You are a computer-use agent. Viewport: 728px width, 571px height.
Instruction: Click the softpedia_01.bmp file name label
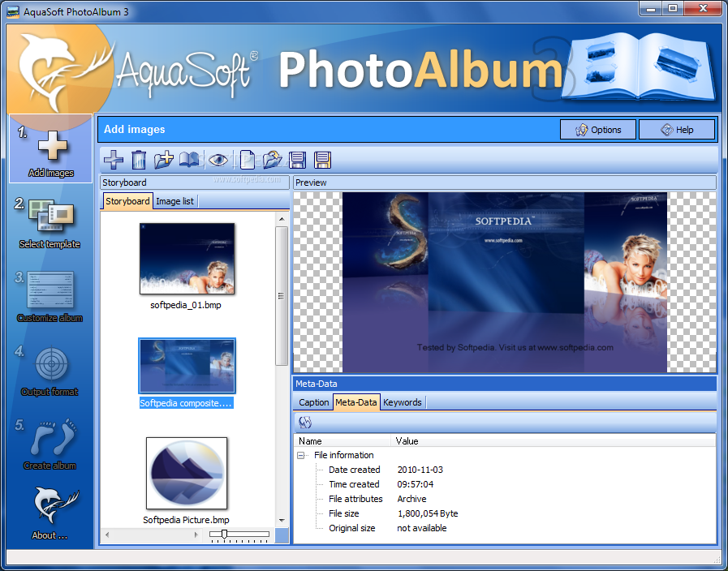pyautogui.click(x=186, y=305)
